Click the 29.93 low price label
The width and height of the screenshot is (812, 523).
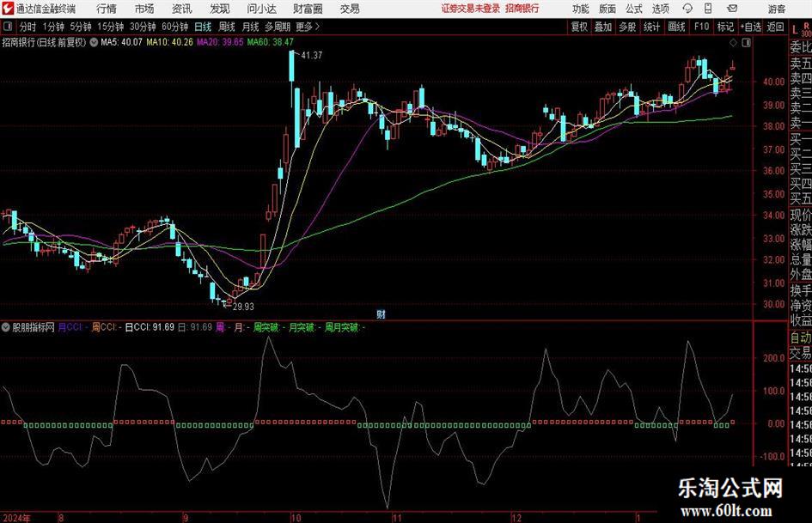click(243, 307)
